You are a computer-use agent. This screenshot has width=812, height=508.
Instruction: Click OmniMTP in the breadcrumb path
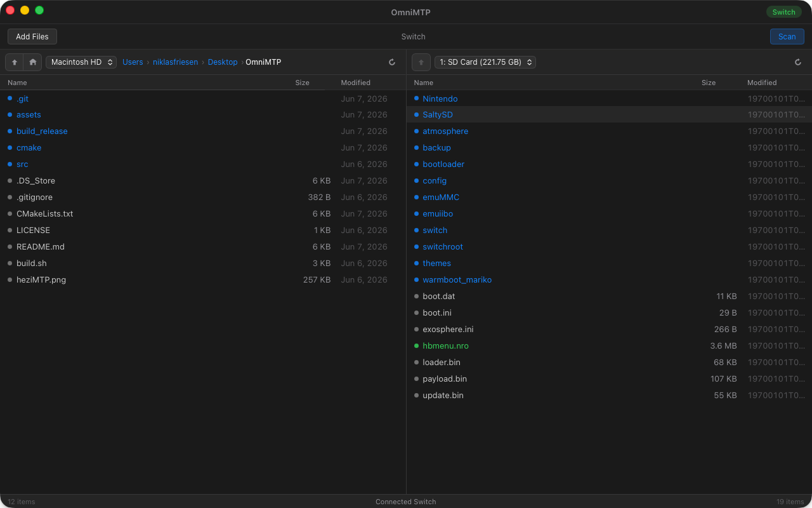pyautogui.click(x=263, y=62)
